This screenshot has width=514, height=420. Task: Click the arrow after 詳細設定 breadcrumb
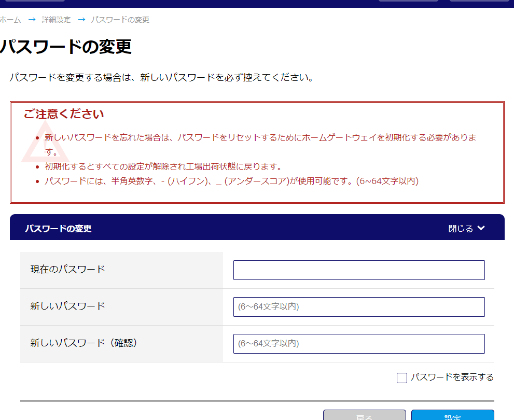(x=81, y=20)
